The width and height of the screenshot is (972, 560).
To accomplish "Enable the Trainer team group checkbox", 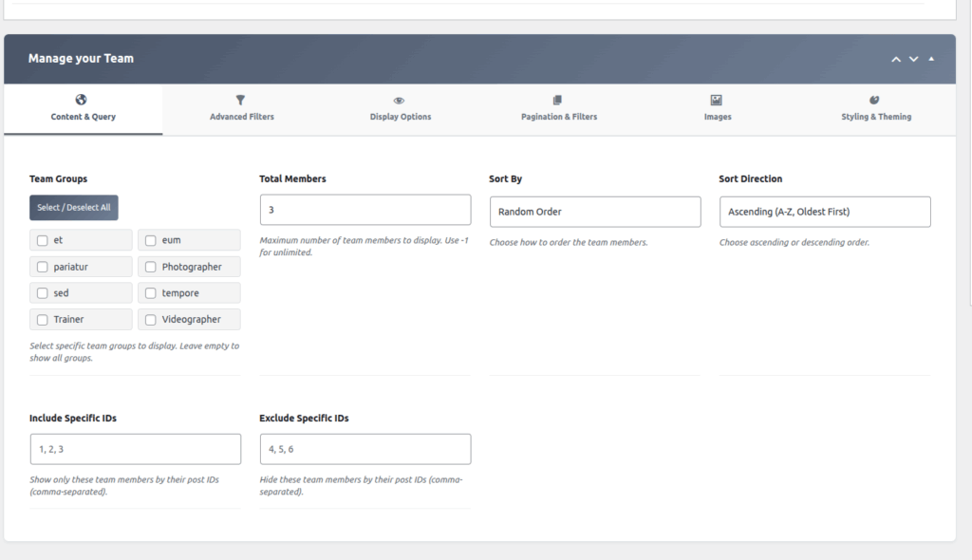I will (43, 320).
